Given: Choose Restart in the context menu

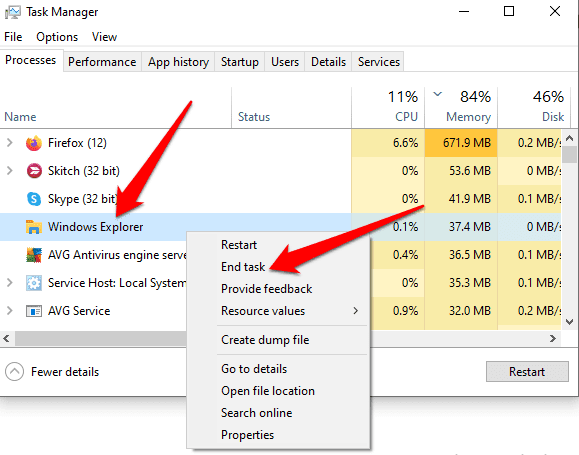Looking at the screenshot, I should (x=239, y=244).
